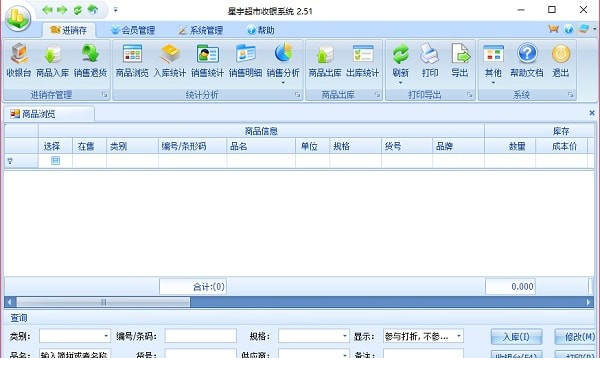600x372 pixels.
Task: Open 商品入库 stock-in tool
Action: (52, 60)
